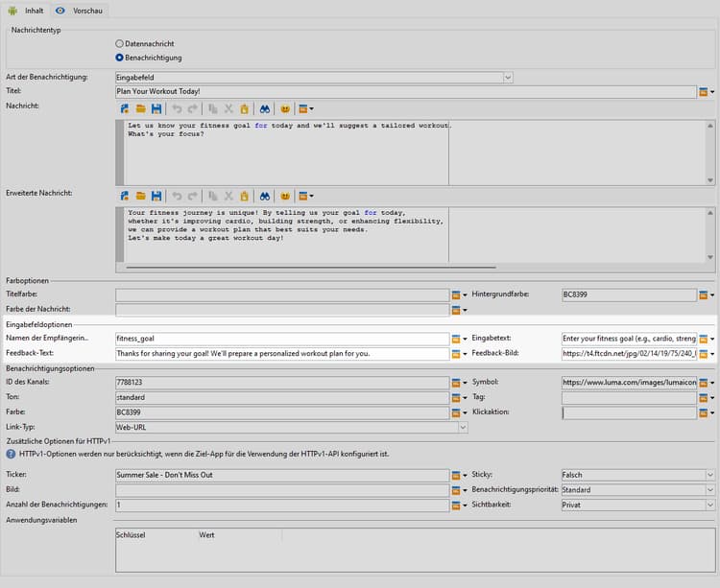This screenshot has width=720, height=588.
Task: Click the Ticker field with Summer Sale text
Action: 281,475
